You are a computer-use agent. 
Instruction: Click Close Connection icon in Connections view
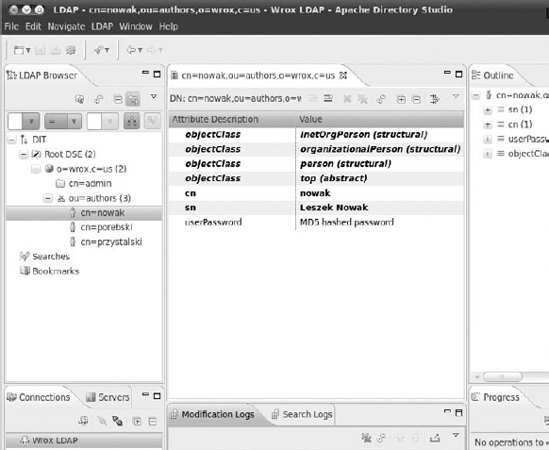[117, 421]
